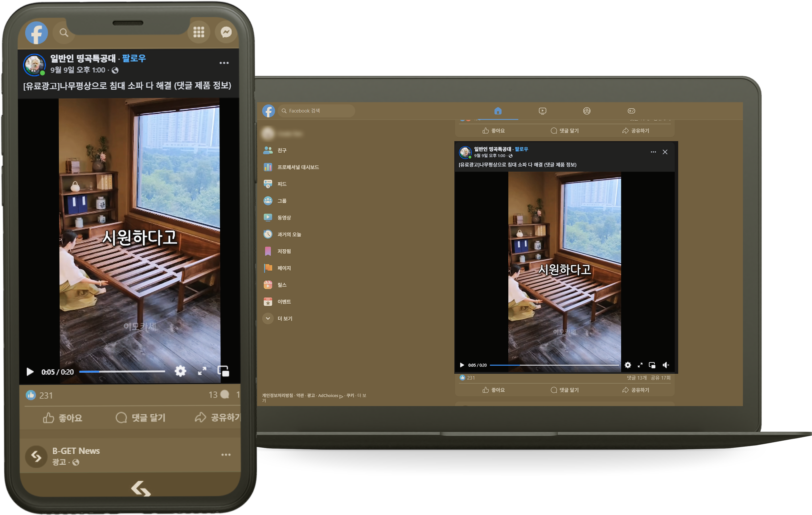Open picture-in-picture on phone video
The height and width of the screenshot is (515, 812).
[223, 371]
